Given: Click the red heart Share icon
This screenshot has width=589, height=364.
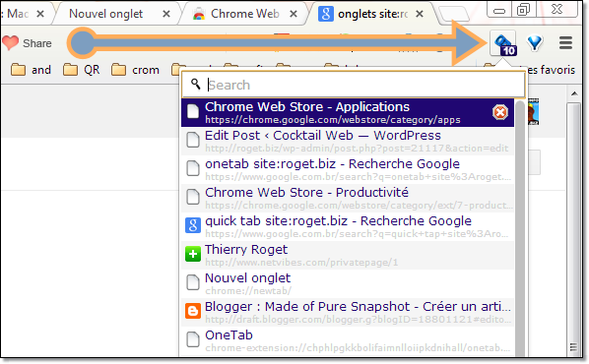Looking at the screenshot, I should [10, 42].
